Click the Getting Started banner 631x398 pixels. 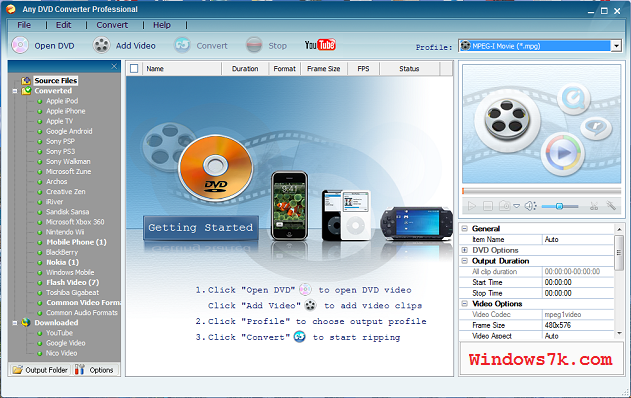click(x=200, y=228)
